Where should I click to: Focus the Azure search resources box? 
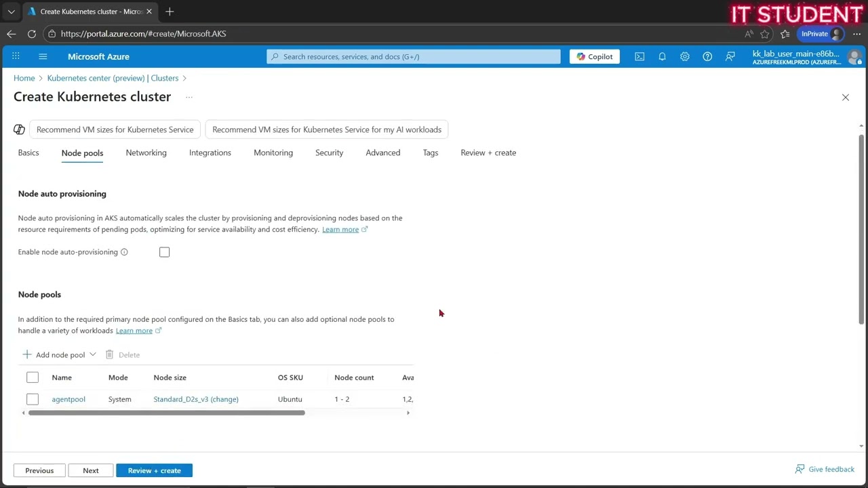(x=414, y=56)
